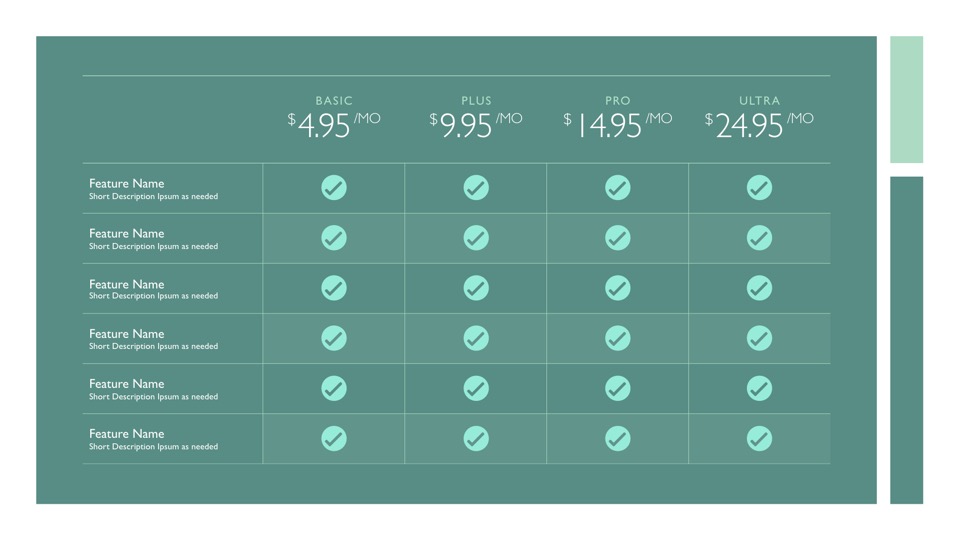Select the $14.95/MO Pro price
The width and height of the screenshot is (960, 540).
click(x=618, y=125)
